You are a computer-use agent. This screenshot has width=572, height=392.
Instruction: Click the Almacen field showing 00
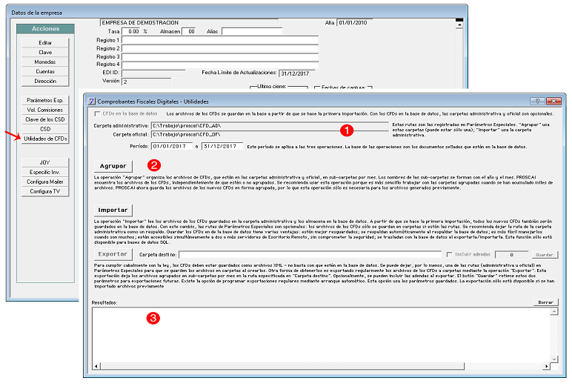point(189,31)
